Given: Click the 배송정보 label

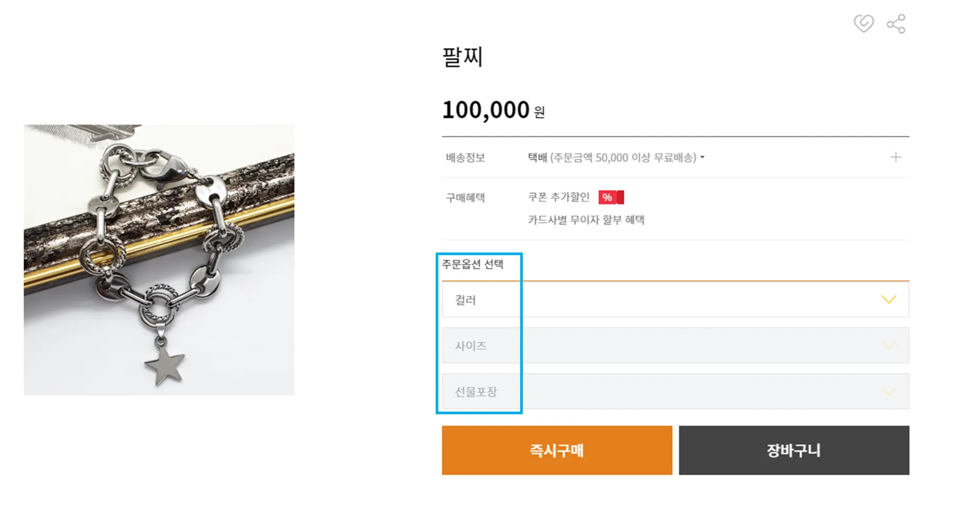Looking at the screenshot, I should coord(465,157).
